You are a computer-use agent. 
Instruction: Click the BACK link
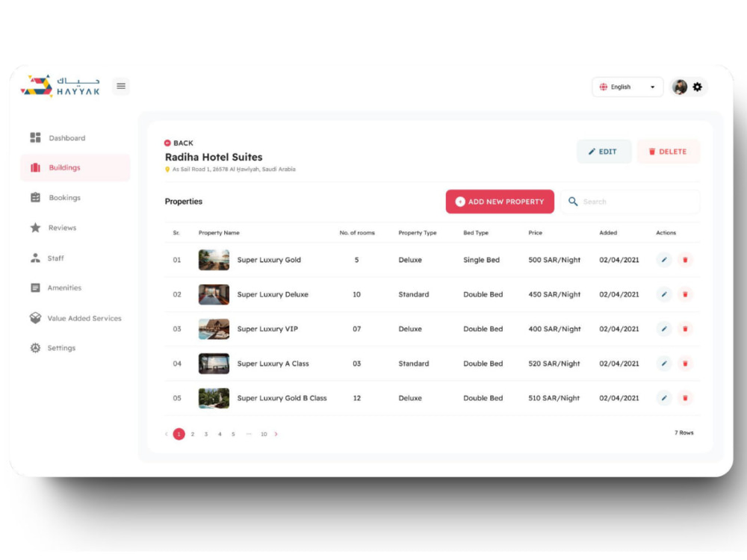coord(179,143)
